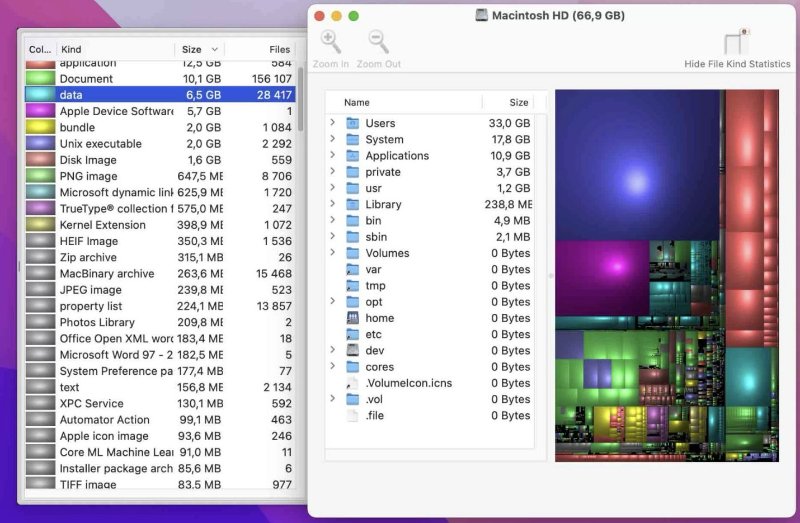The height and width of the screenshot is (523, 800).
Task: Click Hide File Kind Statistics toolbar icon
Action: (x=737, y=42)
